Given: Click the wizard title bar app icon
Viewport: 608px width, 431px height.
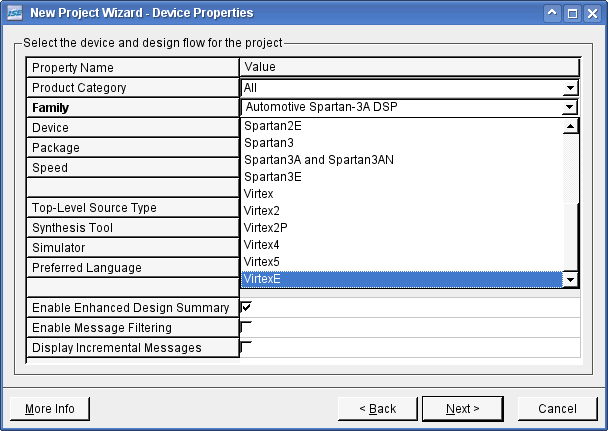Looking at the screenshot, I should coord(13,13).
